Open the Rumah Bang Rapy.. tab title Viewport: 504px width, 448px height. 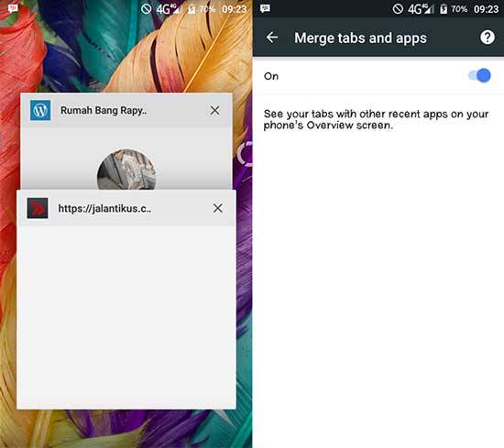coord(104,111)
